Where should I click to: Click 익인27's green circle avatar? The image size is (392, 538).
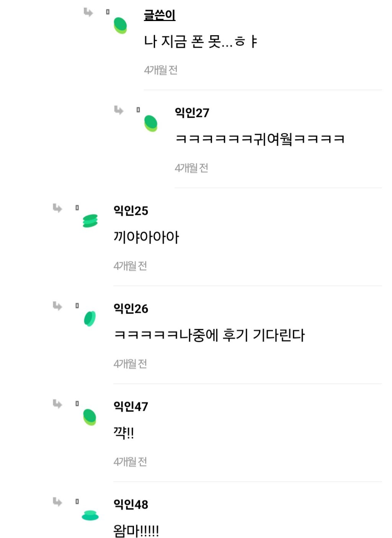(150, 123)
